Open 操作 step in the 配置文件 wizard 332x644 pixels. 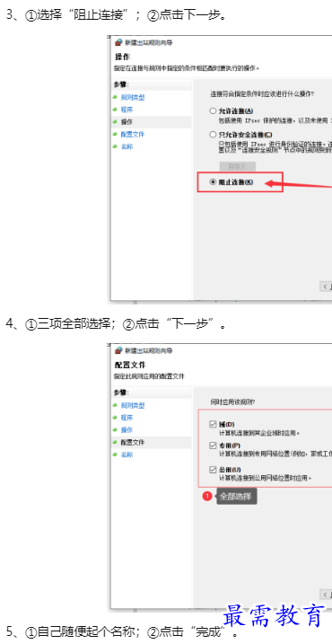pyautogui.click(x=127, y=430)
